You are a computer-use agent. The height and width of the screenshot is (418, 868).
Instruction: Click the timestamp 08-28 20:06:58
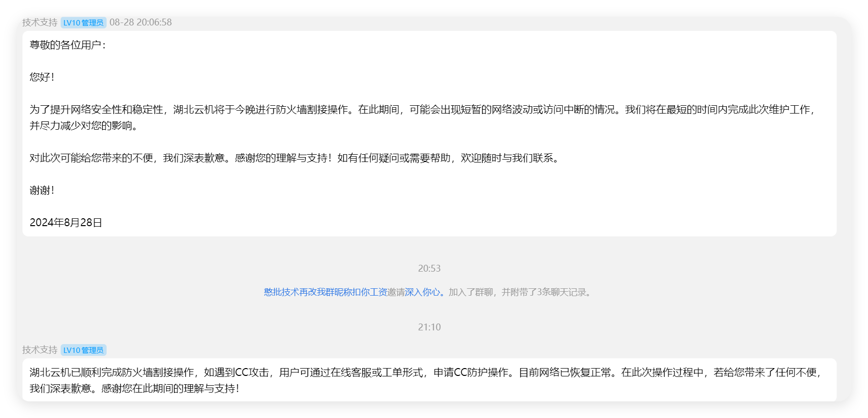[140, 23]
